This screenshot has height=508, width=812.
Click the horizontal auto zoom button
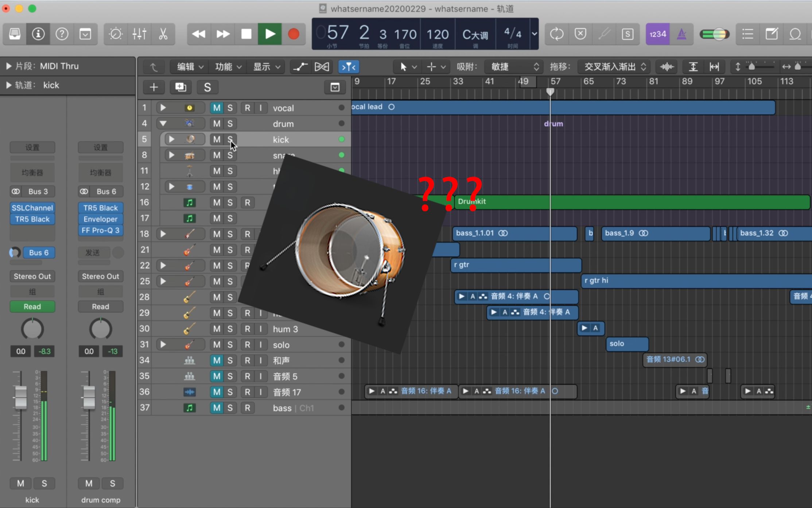point(714,67)
